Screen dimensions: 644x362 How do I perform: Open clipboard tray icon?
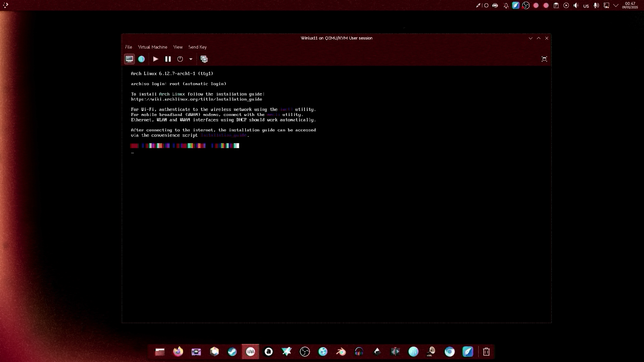click(556, 5)
